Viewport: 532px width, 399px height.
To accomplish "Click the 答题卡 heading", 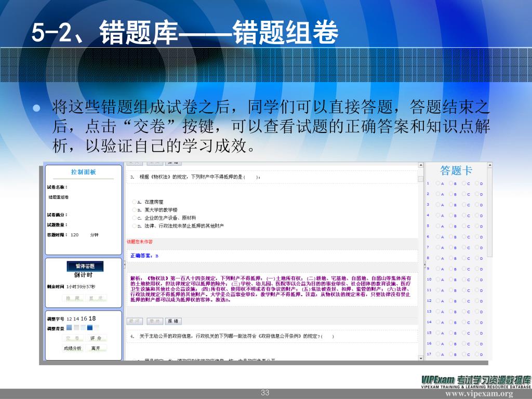I will pyautogui.click(x=456, y=170).
